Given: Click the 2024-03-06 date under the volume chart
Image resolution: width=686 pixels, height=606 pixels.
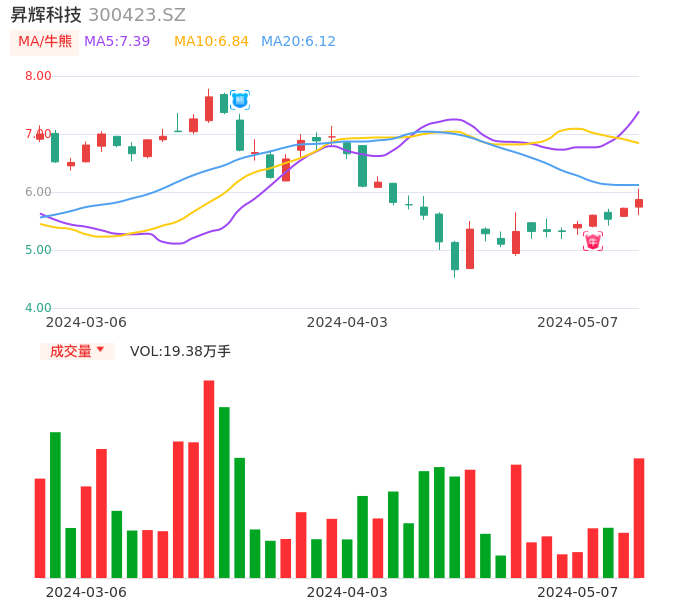Looking at the screenshot, I should tap(86, 592).
